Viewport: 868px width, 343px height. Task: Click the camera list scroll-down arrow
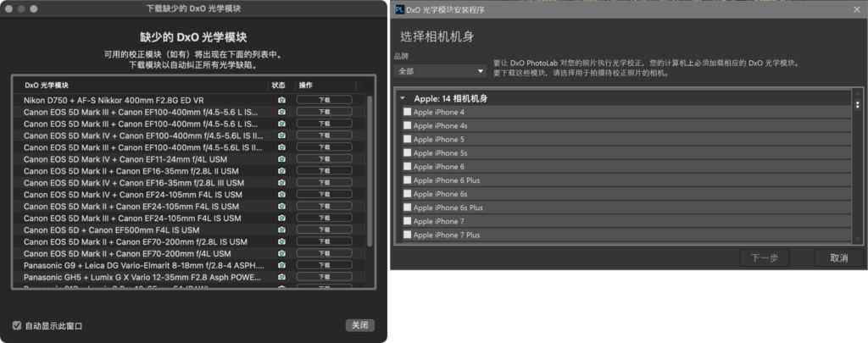pyautogui.click(x=858, y=239)
